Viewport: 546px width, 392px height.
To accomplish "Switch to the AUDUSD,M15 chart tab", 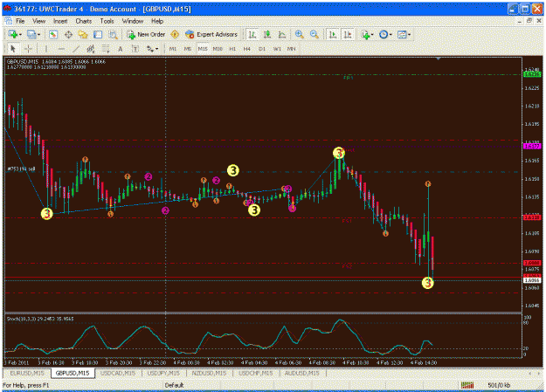I will pos(302,373).
